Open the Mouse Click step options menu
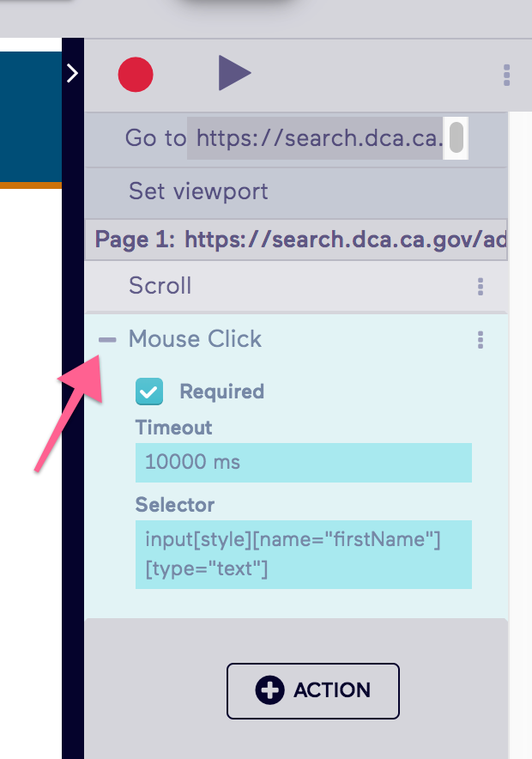 [480, 340]
